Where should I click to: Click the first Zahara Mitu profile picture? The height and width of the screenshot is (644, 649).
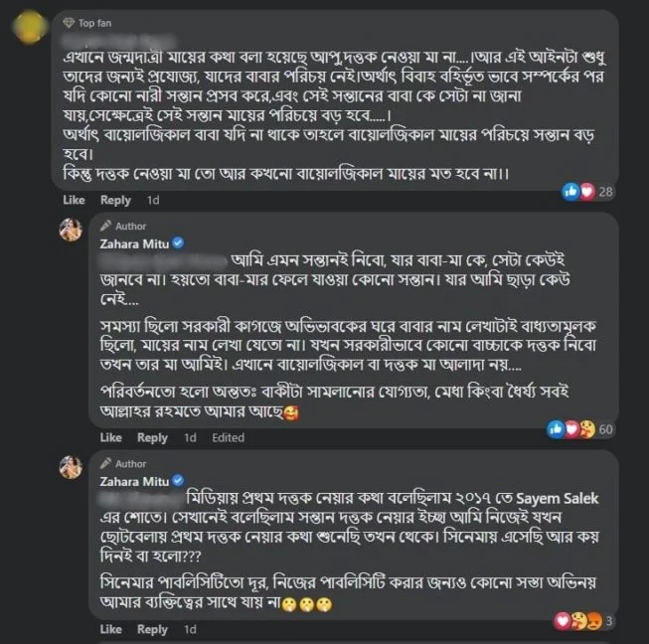(x=71, y=230)
